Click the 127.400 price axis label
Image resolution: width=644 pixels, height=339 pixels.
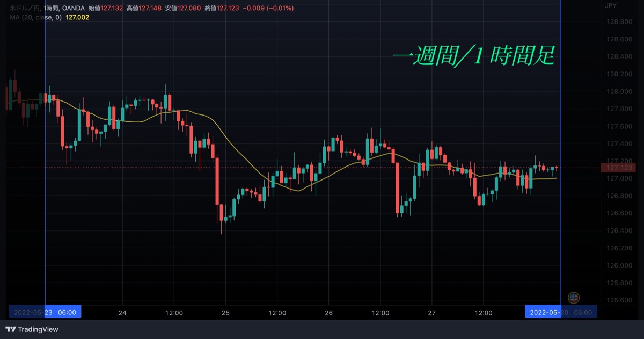(x=618, y=143)
